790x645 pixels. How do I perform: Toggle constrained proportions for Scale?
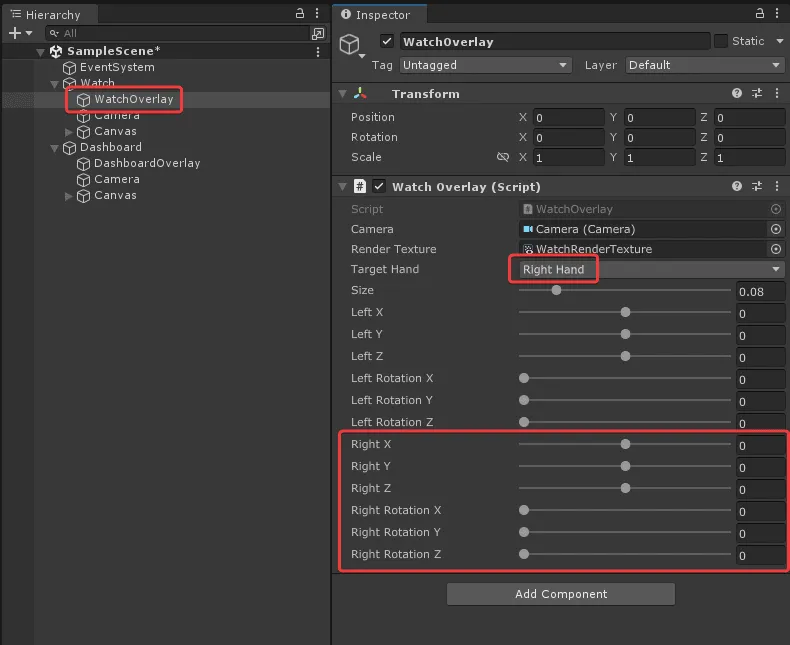click(x=503, y=157)
